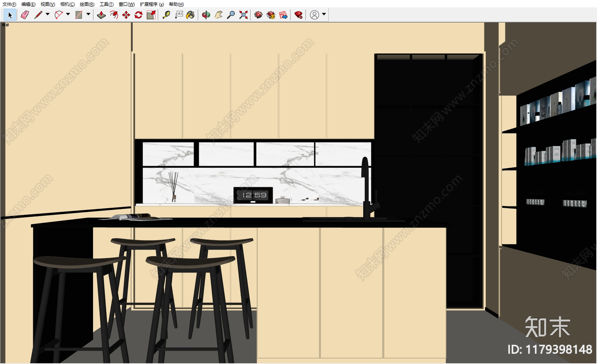Click the Send to LayOut icon
The image size is (597, 364).
point(284,15)
